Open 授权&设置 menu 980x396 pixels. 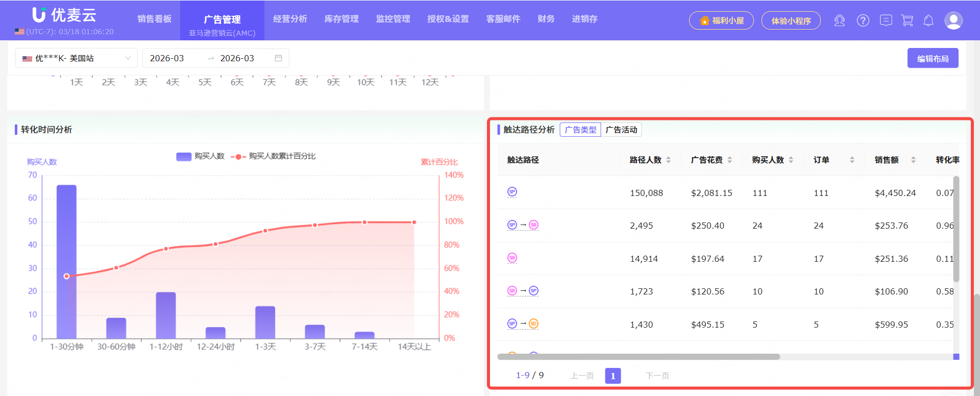click(x=448, y=19)
